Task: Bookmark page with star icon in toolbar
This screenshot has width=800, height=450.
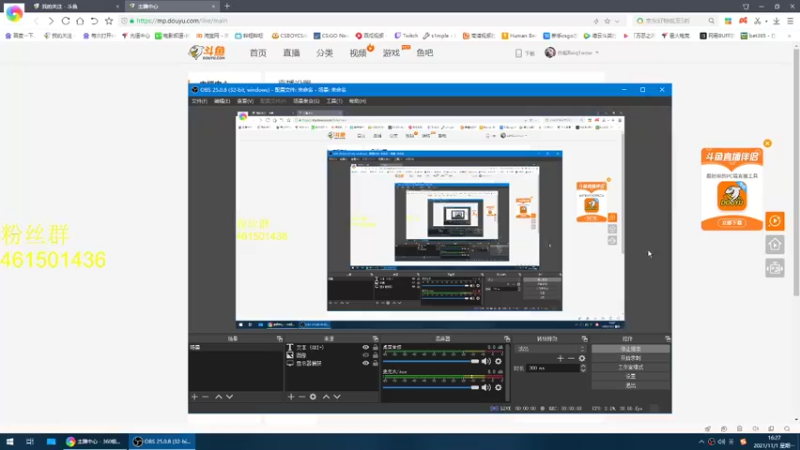Action: click(x=109, y=21)
